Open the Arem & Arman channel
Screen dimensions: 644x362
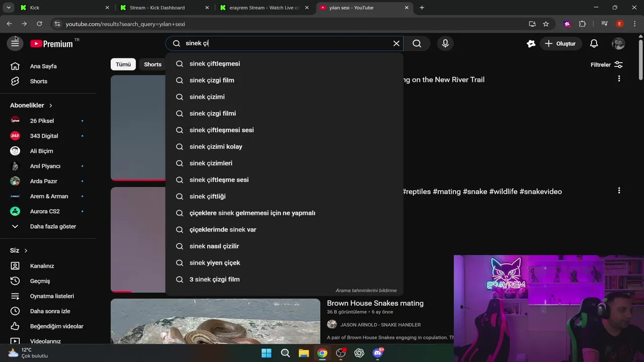pyautogui.click(x=48, y=196)
